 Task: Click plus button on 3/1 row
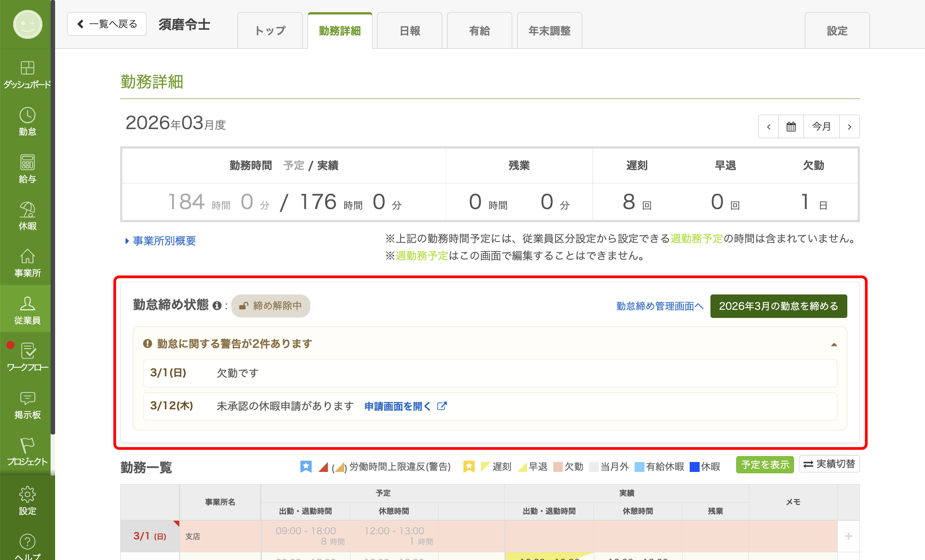coord(848,537)
